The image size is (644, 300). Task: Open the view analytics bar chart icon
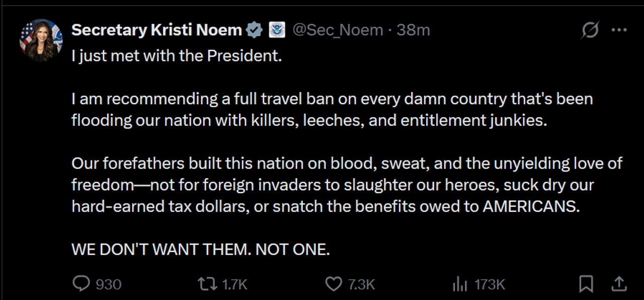coord(460,284)
